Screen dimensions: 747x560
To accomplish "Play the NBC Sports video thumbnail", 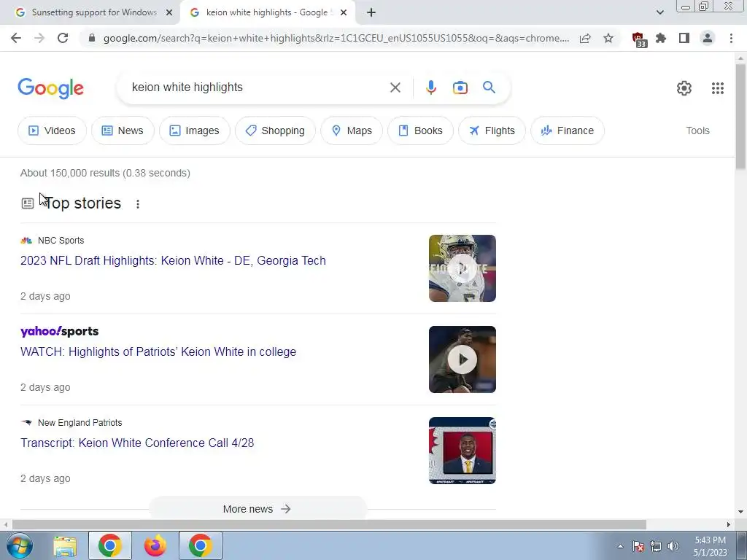I will coord(462,268).
